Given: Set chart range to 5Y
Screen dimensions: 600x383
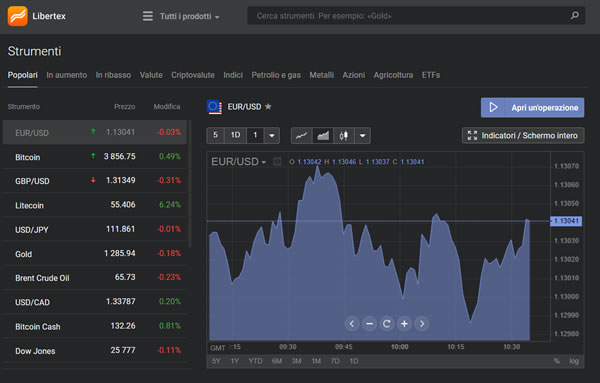Looking at the screenshot, I should tap(216, 361).
